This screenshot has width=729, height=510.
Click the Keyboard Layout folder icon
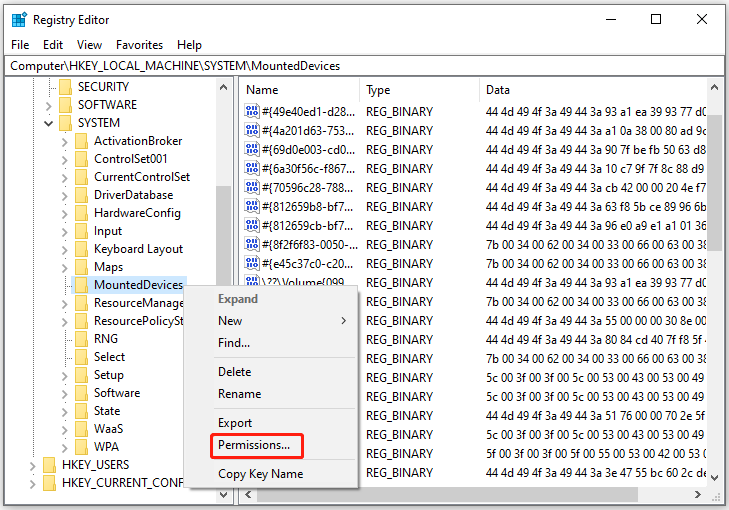point(81,249)
